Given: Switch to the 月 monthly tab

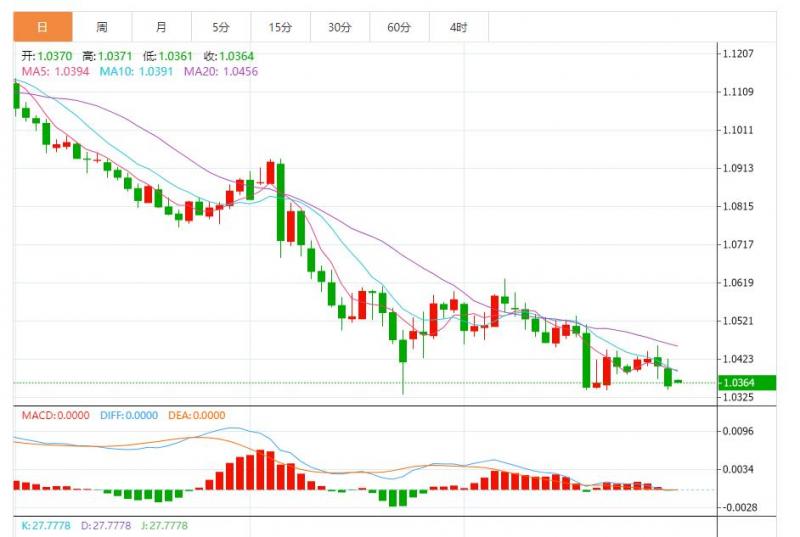Looking at the screenshot, I should 162,27.
